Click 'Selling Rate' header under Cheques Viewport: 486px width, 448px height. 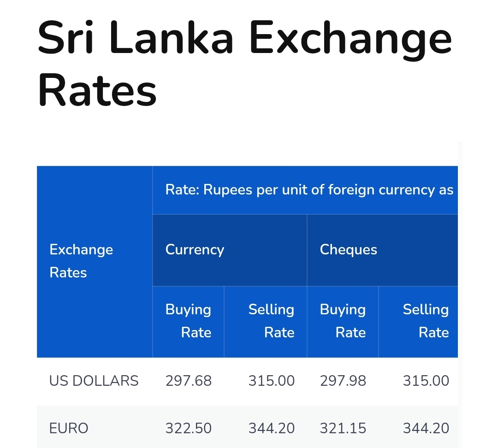pos(426,321)
